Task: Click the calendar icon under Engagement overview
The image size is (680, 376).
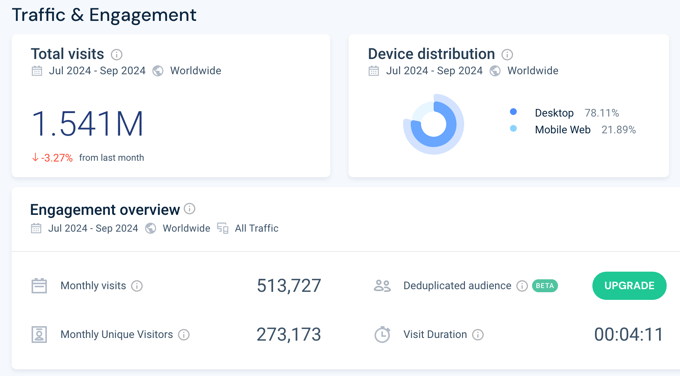Action: click(x=36, y=228)
